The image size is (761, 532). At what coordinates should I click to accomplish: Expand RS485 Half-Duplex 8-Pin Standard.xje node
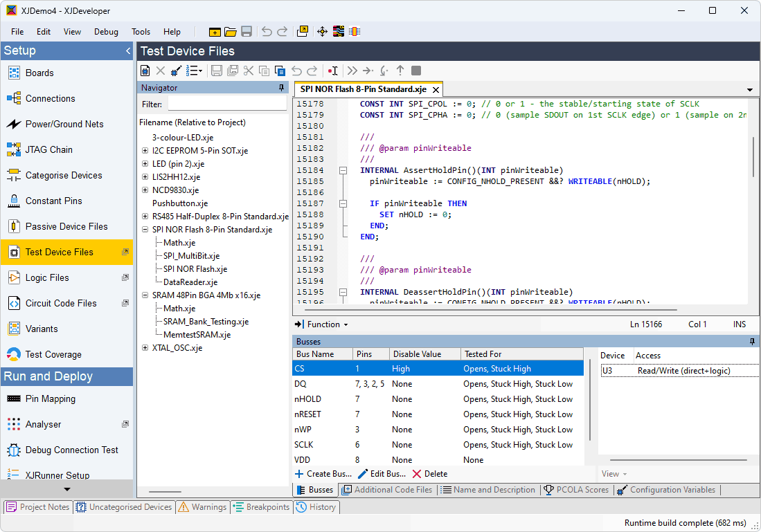[145, 217]
